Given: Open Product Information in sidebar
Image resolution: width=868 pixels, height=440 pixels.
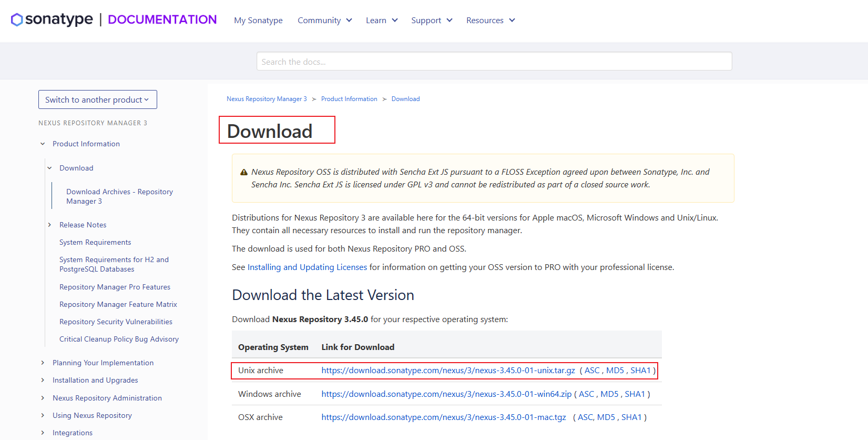Looking at the screenshot, I should [86, 144].
